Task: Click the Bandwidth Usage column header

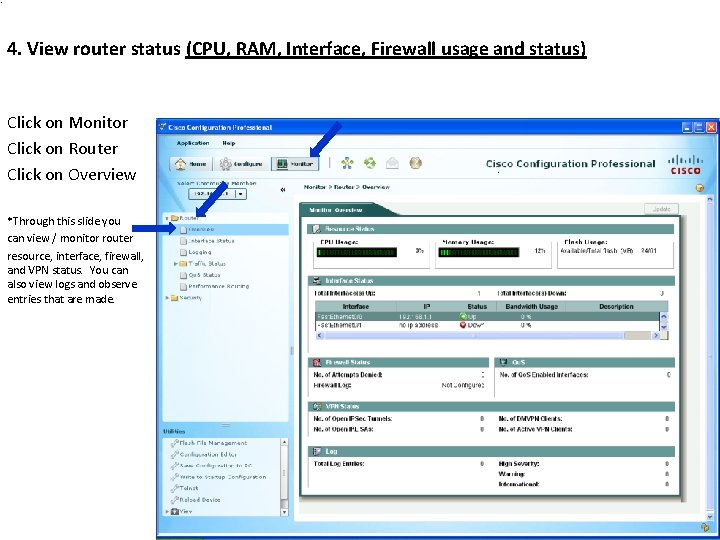Action: tap(531, 306)
